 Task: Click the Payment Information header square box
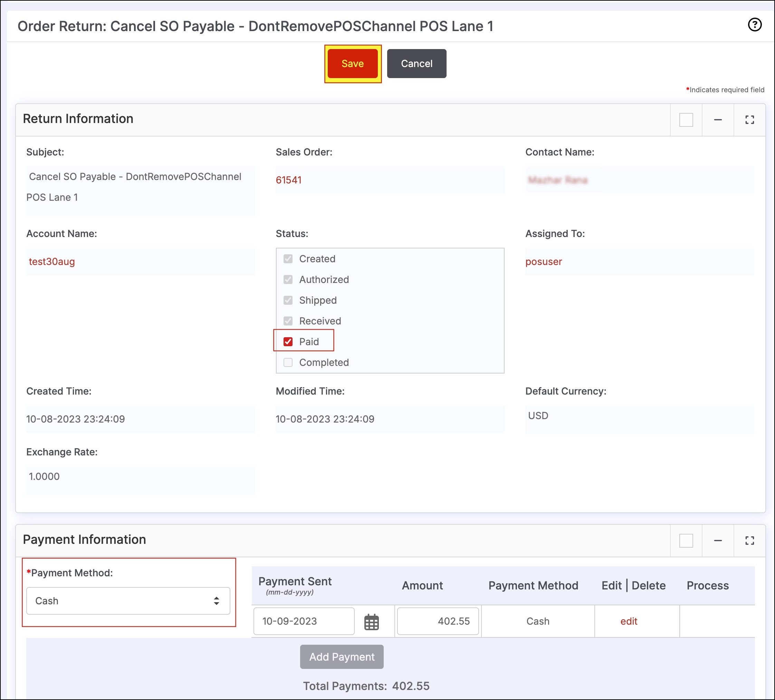coord(686,540)
